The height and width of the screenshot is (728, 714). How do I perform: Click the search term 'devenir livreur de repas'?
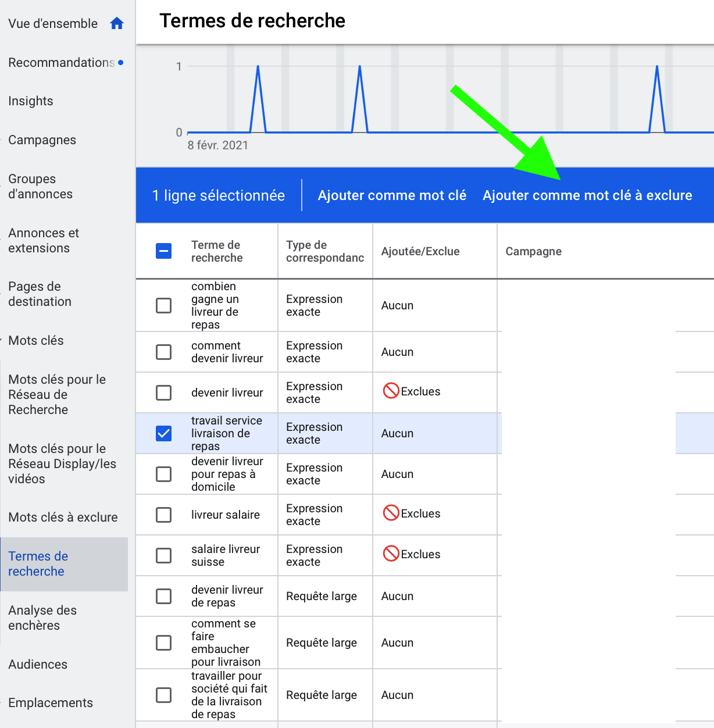[x=227, y=596]
